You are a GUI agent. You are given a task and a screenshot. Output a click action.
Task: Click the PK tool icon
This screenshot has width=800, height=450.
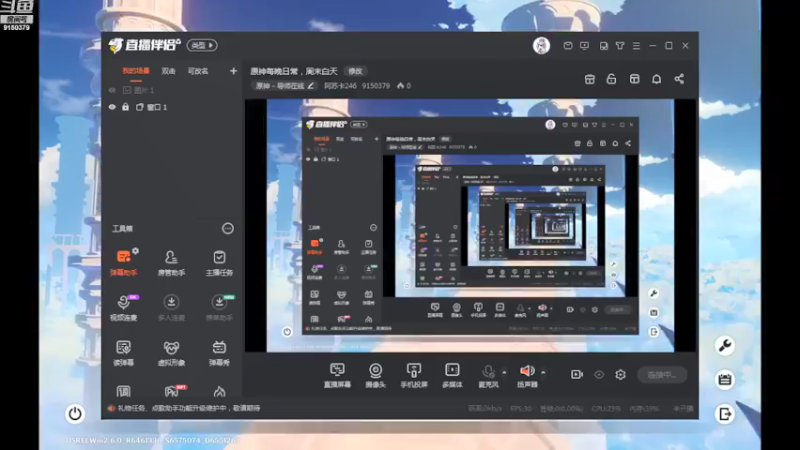[171, 391]
